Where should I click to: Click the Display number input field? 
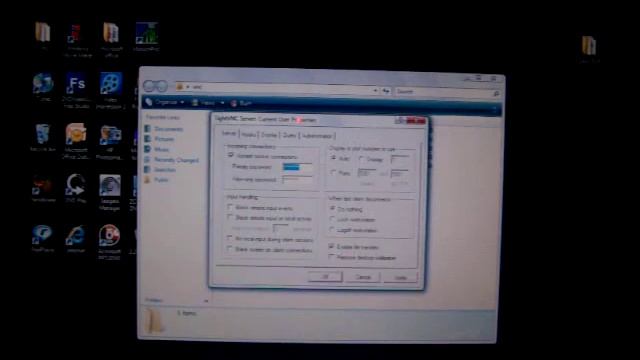399,160
